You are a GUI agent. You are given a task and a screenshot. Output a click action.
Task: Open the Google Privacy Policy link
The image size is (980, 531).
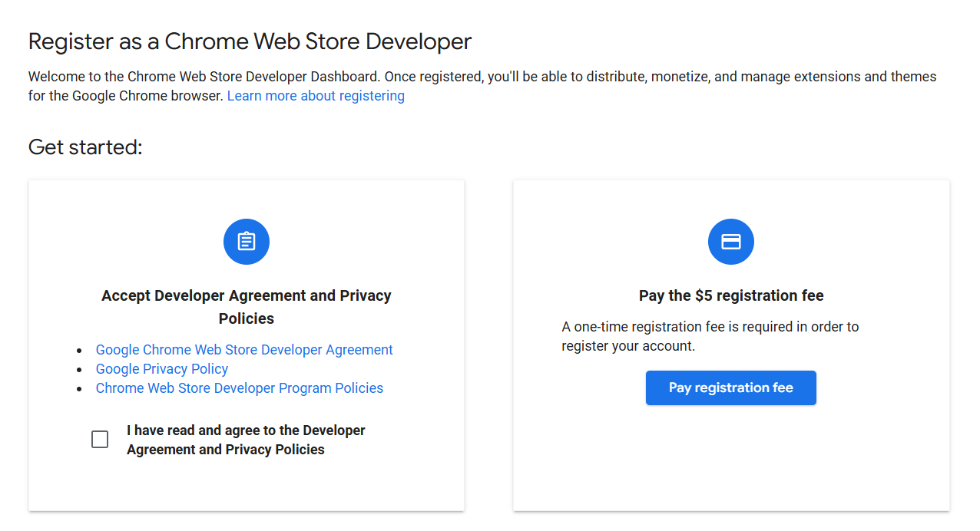tap(161, 368)
